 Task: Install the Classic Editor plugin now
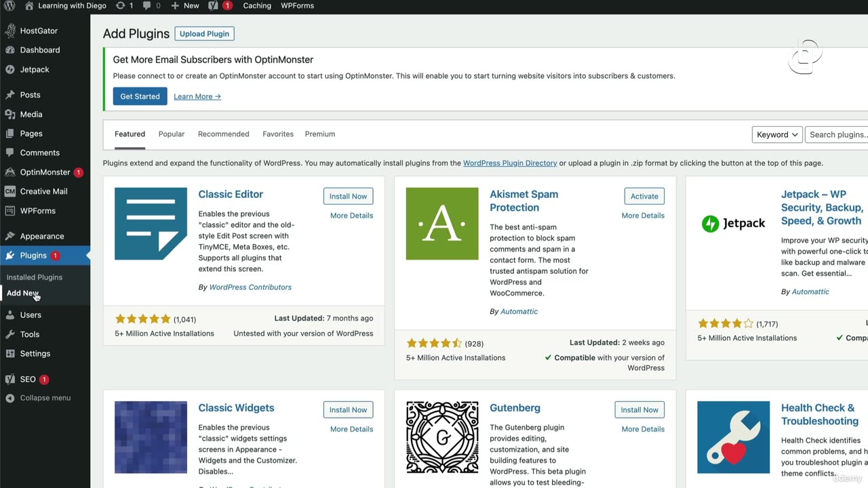[348, 197]
